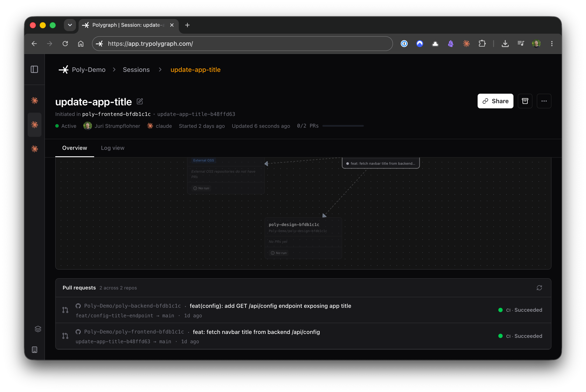Edit the session title with pencil icon

click(140, 101)
